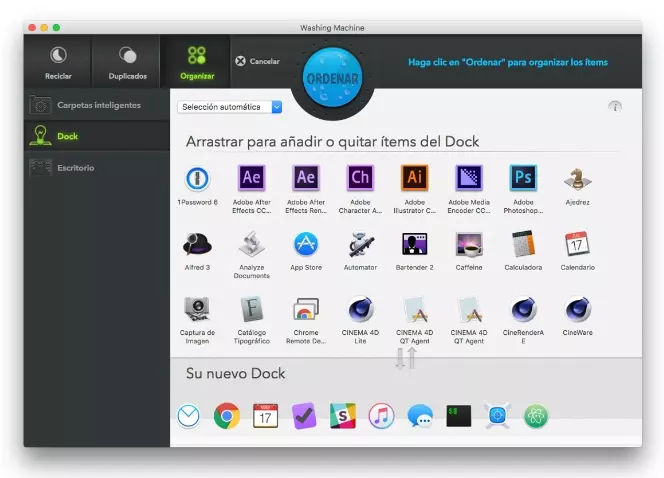Click the Caffeine icon
Viewport: 664px width, 478px height.
tap(469, 245)
